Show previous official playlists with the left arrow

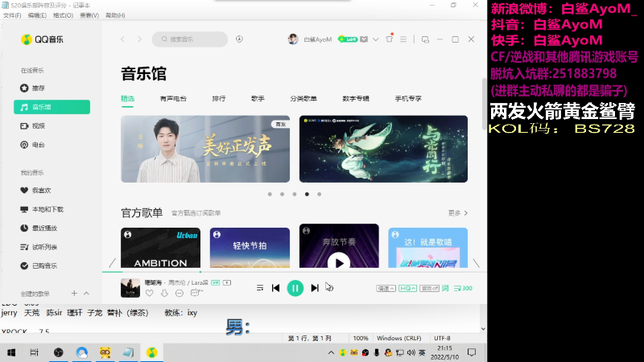point(112,263)
